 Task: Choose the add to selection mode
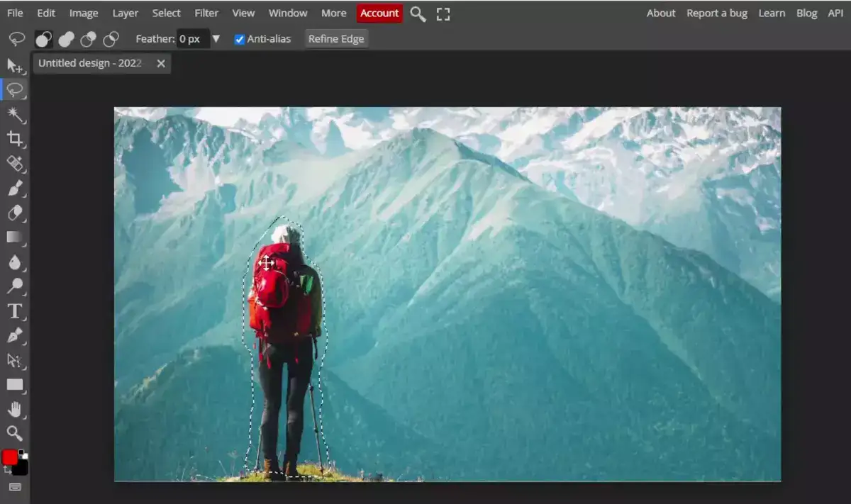tap(66, 39)
